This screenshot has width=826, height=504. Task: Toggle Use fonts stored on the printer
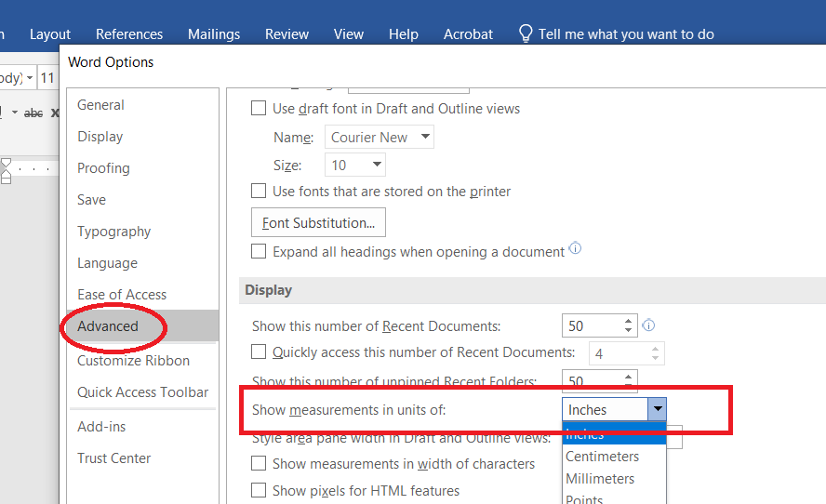pyautogui.click(x=260, y=192)
